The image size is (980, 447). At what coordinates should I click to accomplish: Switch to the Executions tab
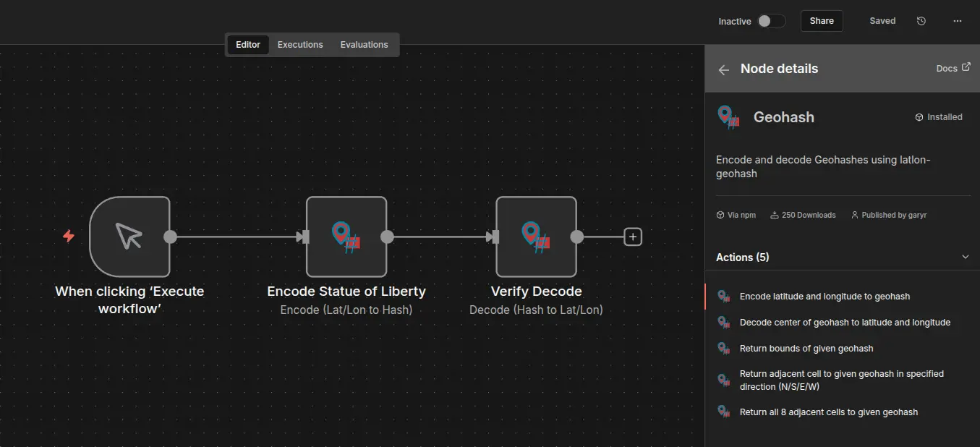click(x=300, y=45)
